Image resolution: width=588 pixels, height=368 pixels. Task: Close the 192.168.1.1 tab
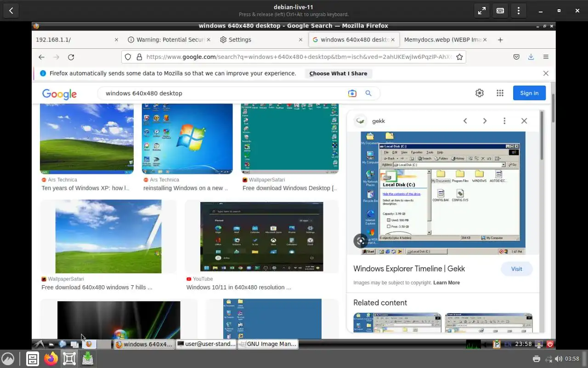tap(116, 40)
